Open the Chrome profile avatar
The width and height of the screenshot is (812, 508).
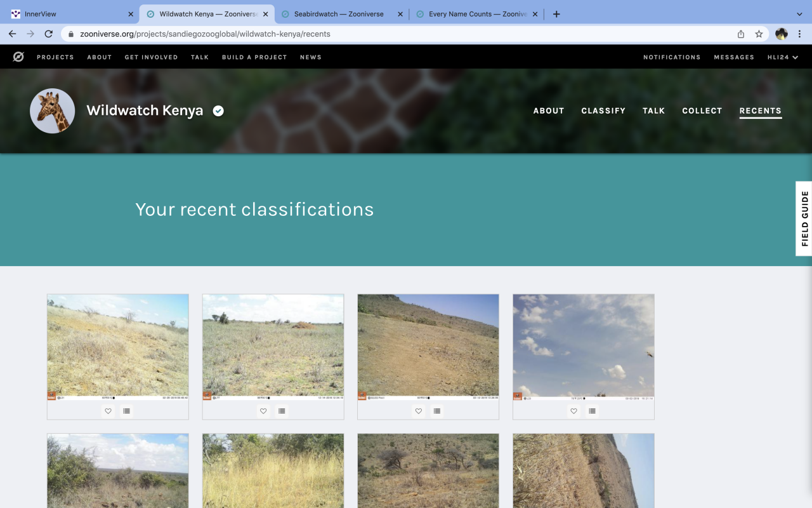(x=782, y=34)
